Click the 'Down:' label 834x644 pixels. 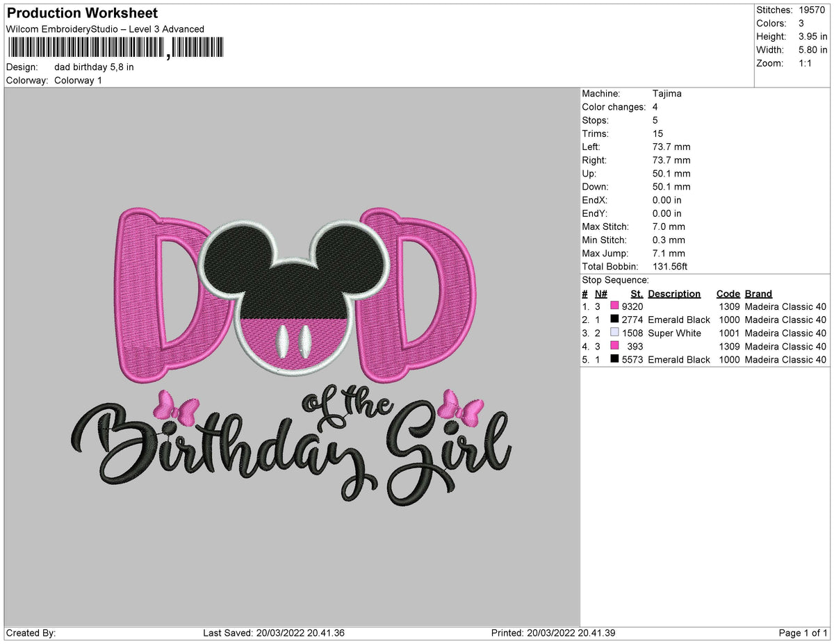[x=595, y=187]
